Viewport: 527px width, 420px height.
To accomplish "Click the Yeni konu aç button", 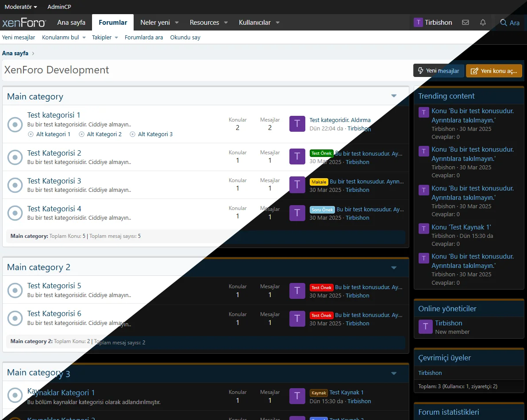I will click(x=494, y=71).
